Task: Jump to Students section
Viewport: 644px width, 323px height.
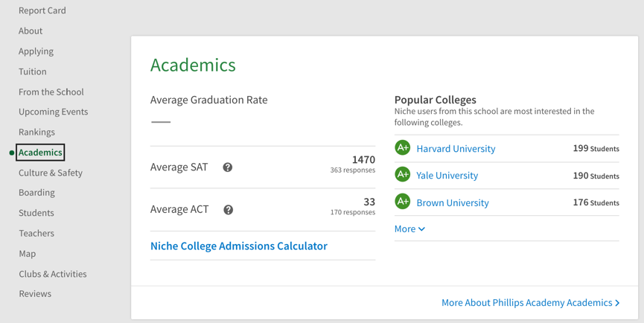Action: coord(36,213)
